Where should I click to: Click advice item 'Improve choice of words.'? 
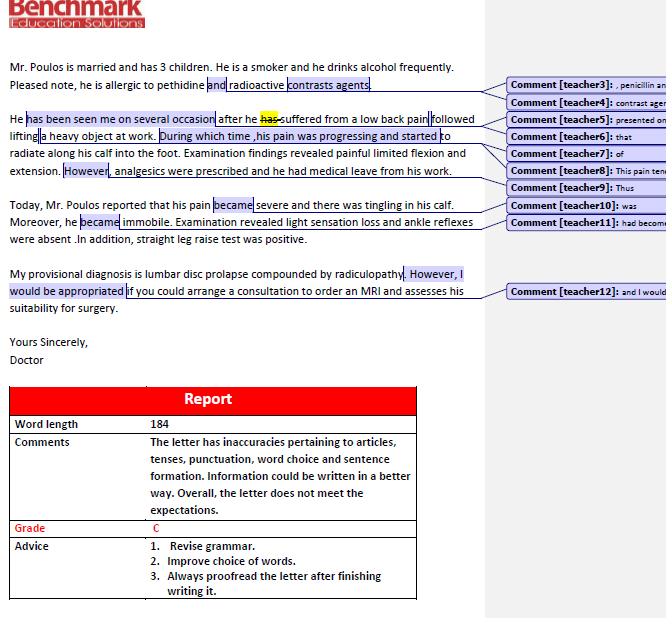click(x=231, y=561)
